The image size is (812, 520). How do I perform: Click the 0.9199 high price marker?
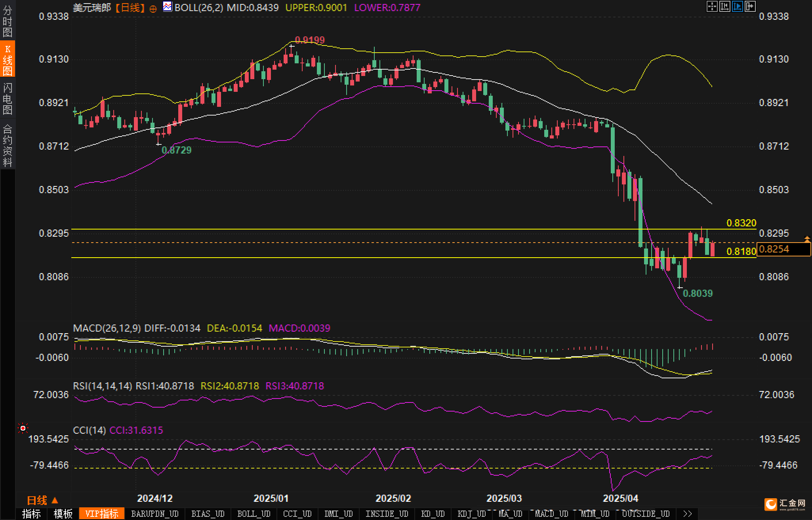(310, 40)
